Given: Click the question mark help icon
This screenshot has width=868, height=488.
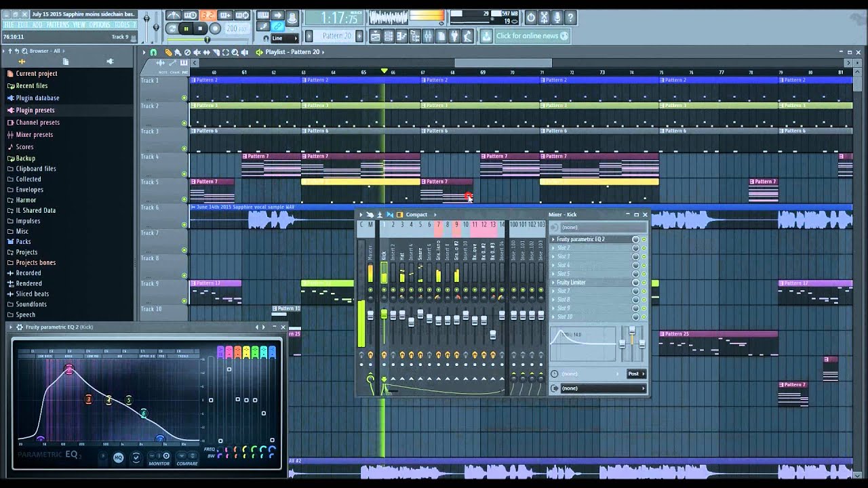Looking at the screenshot, I should tap(570, 18).
